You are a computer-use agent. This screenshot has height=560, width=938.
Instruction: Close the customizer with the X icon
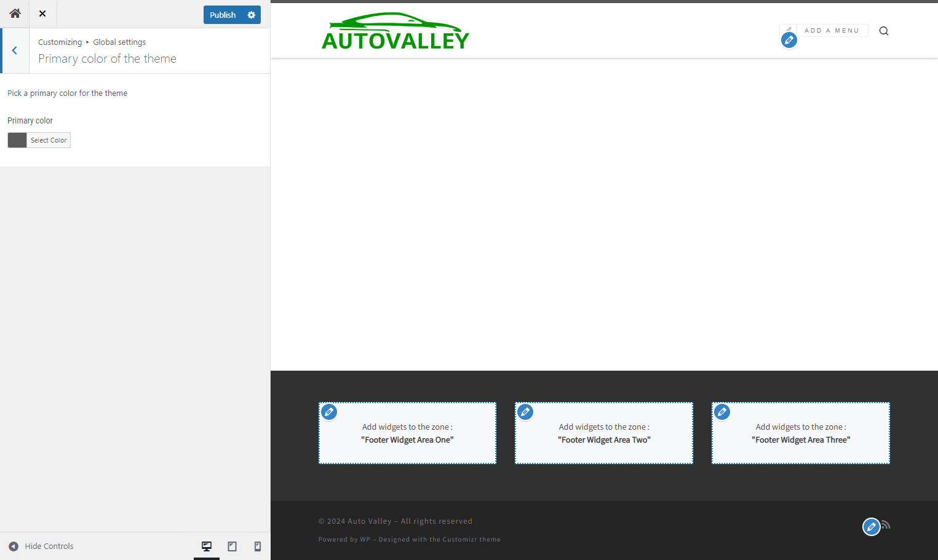42,14
